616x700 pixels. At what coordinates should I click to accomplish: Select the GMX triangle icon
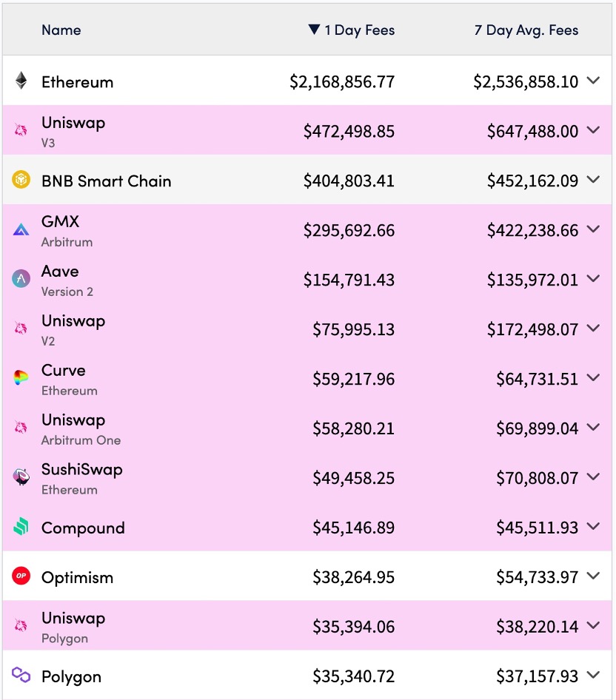[x=21, y=229]
